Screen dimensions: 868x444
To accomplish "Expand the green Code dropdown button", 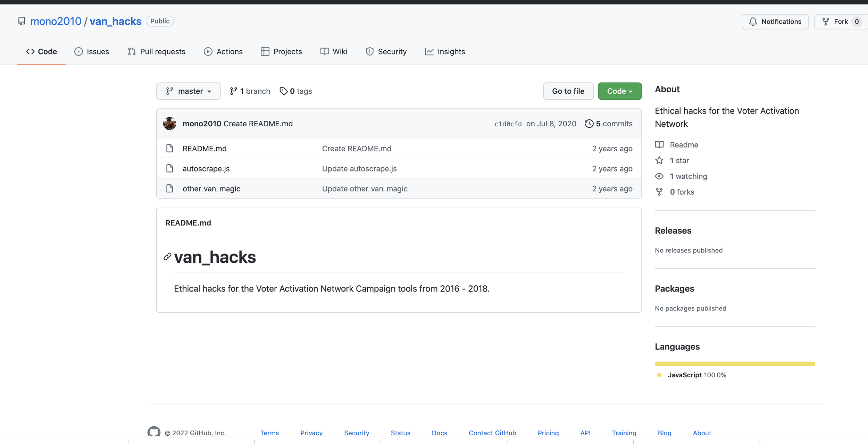I will pyautogui.click(x=619, y=91).
